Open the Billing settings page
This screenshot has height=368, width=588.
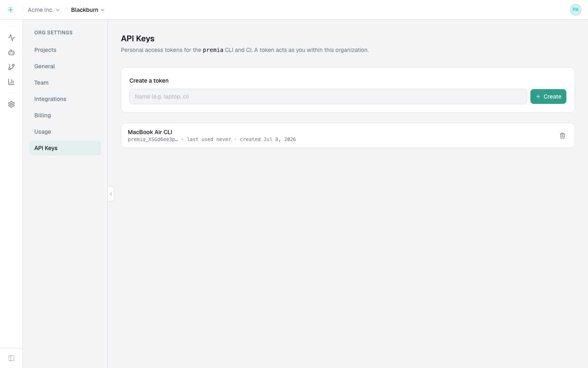65,115
